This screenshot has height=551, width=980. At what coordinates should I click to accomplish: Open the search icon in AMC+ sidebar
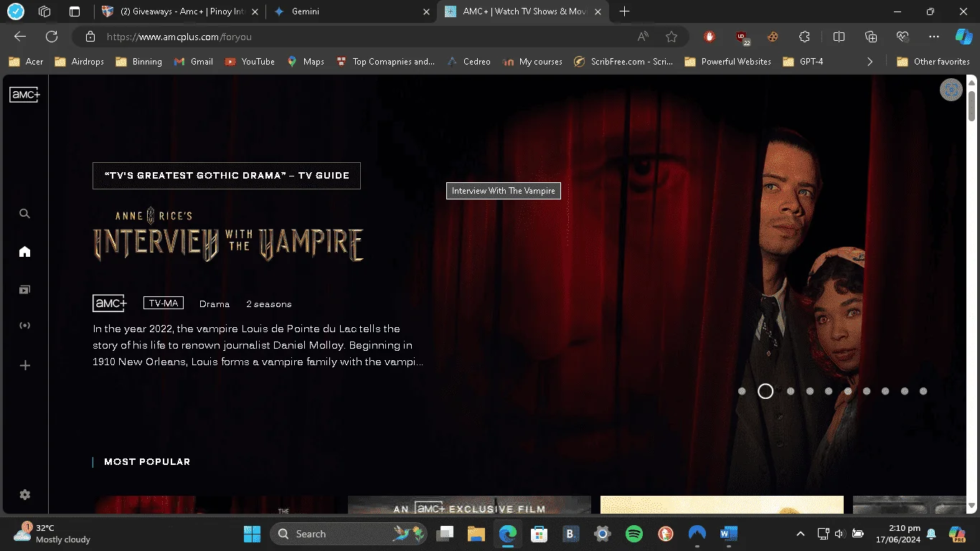tap(24, 214)
